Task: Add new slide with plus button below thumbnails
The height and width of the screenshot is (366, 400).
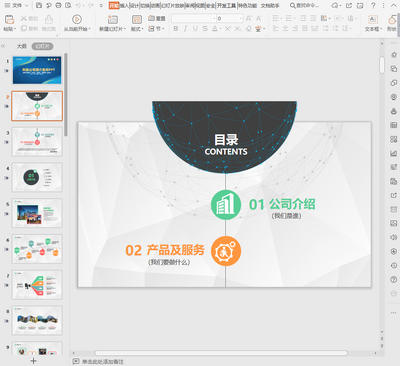Action: 33,361
